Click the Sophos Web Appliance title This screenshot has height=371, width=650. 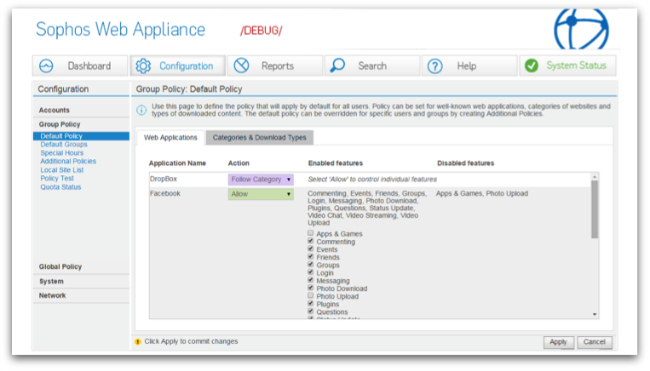120,29
